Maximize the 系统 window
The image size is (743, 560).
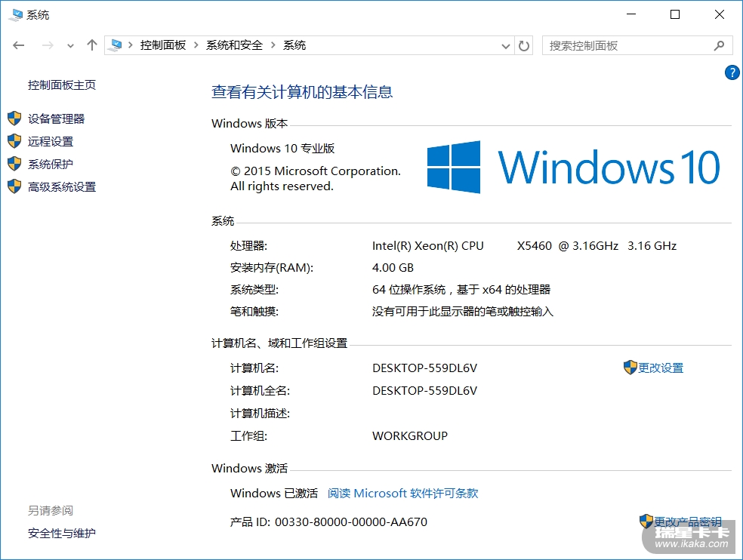[675, 14]
